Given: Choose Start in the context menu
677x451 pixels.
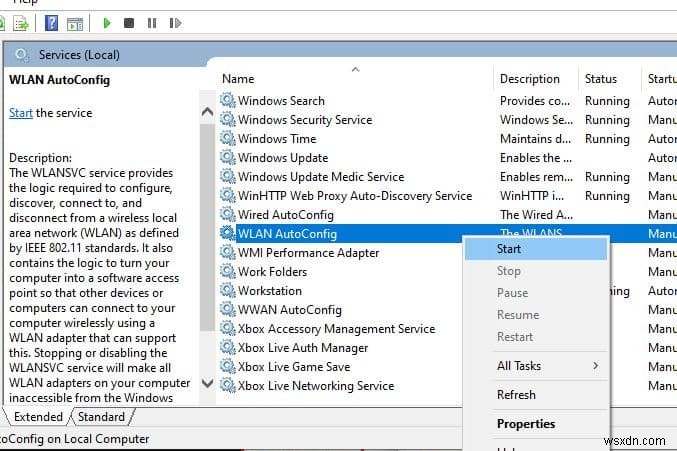Looking at the screenshot, I should 536,249.
